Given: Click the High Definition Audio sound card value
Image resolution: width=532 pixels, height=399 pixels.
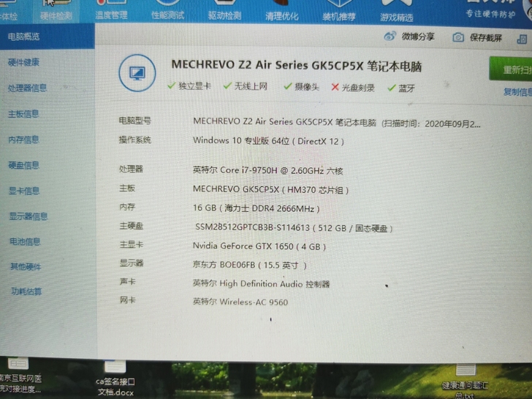Looking at the screenshot, I should pos(261,284).
